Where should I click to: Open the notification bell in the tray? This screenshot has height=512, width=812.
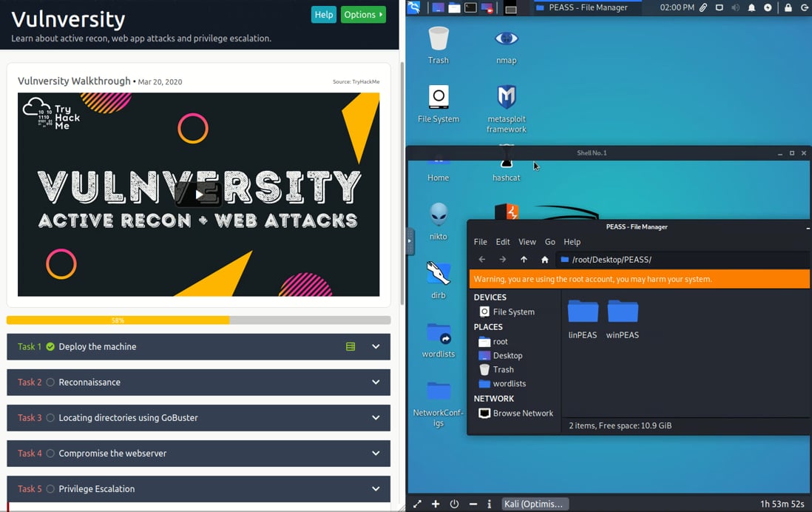(751, 8)
